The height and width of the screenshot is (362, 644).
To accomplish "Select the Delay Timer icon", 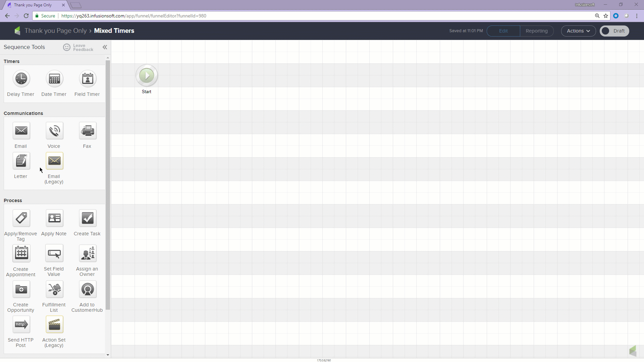I will [x=21, y=79].
